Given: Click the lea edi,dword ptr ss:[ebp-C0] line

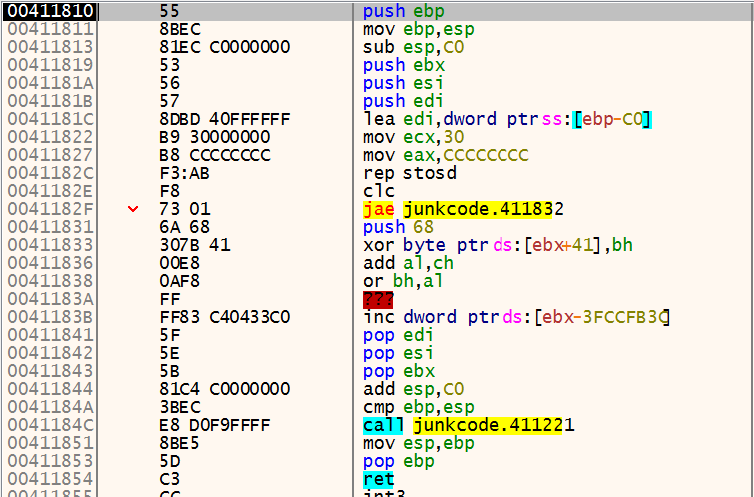Looking at the screenshot, I should 507,119.
